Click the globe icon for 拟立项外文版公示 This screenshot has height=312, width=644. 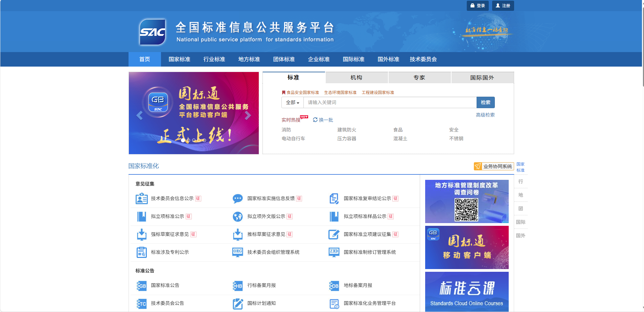coord(238,216)
